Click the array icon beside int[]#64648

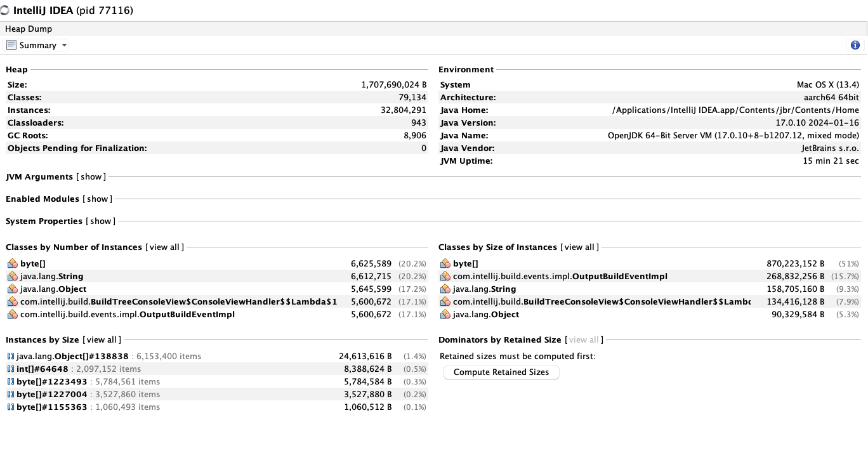tap(11, 369)
